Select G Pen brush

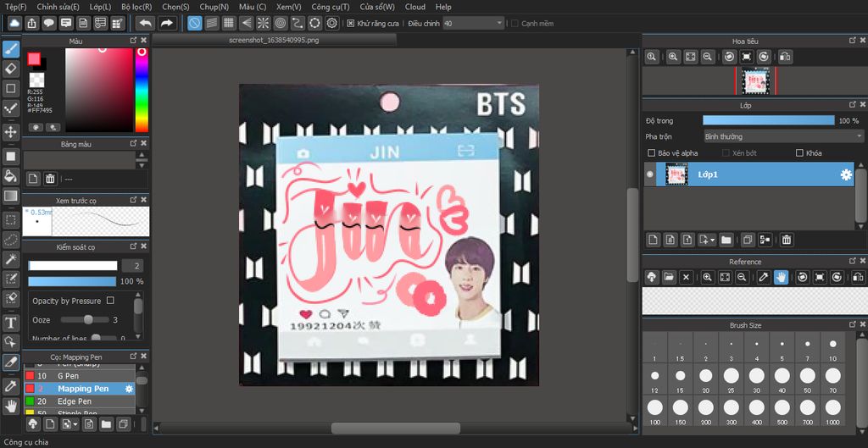pos(79,375)
